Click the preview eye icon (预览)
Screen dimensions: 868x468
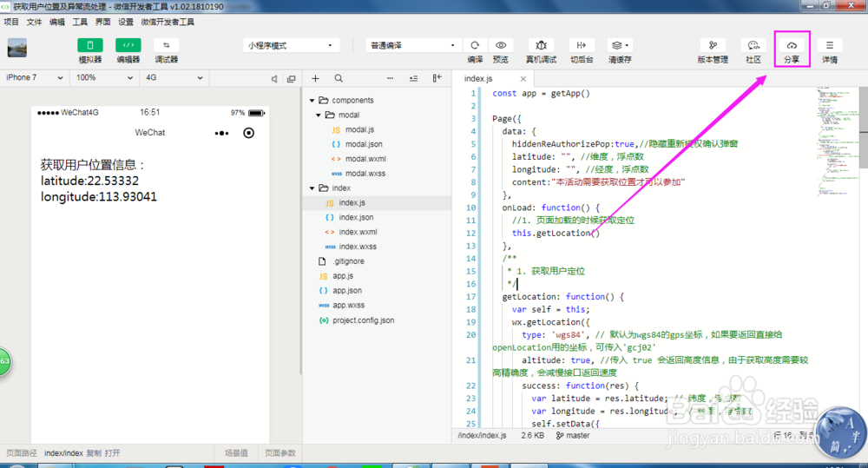tap(501, 45)
